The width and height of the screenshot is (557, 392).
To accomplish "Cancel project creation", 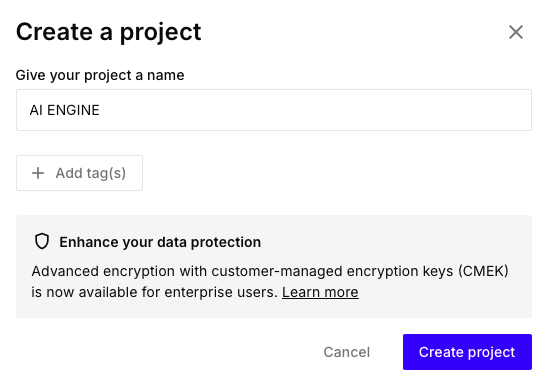I will click(347, 352).
